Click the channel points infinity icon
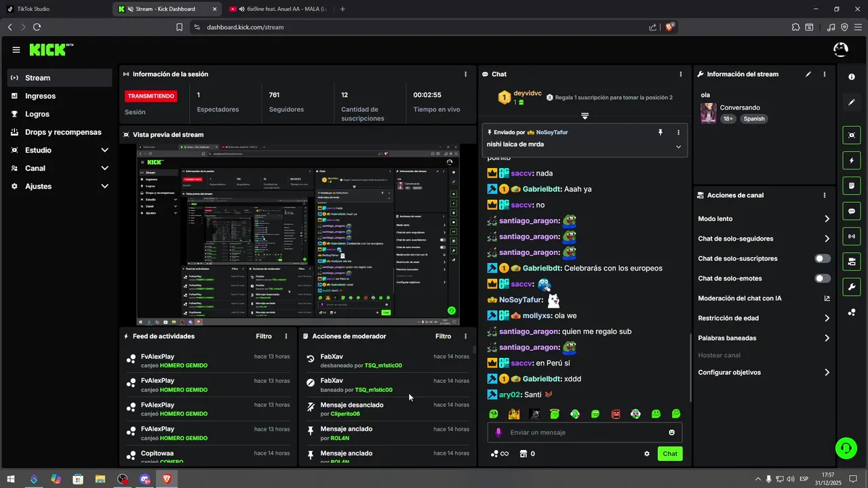 [x=500, y=454]
